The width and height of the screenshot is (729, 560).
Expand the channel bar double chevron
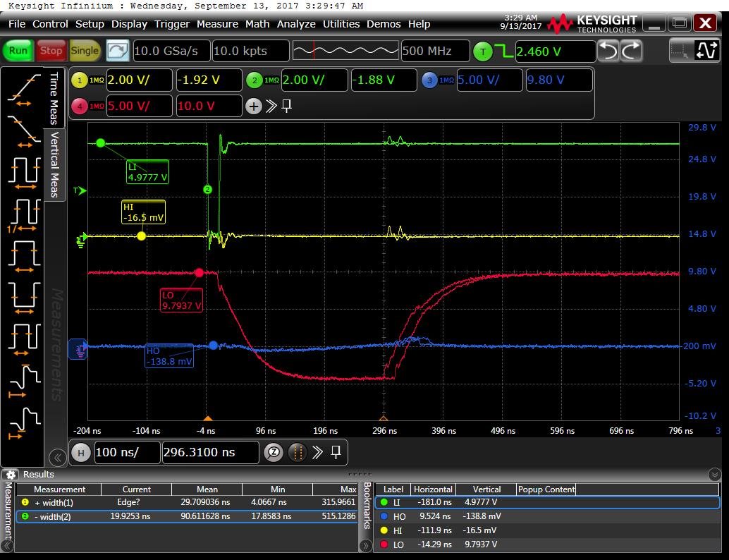(x=271, y=106)
